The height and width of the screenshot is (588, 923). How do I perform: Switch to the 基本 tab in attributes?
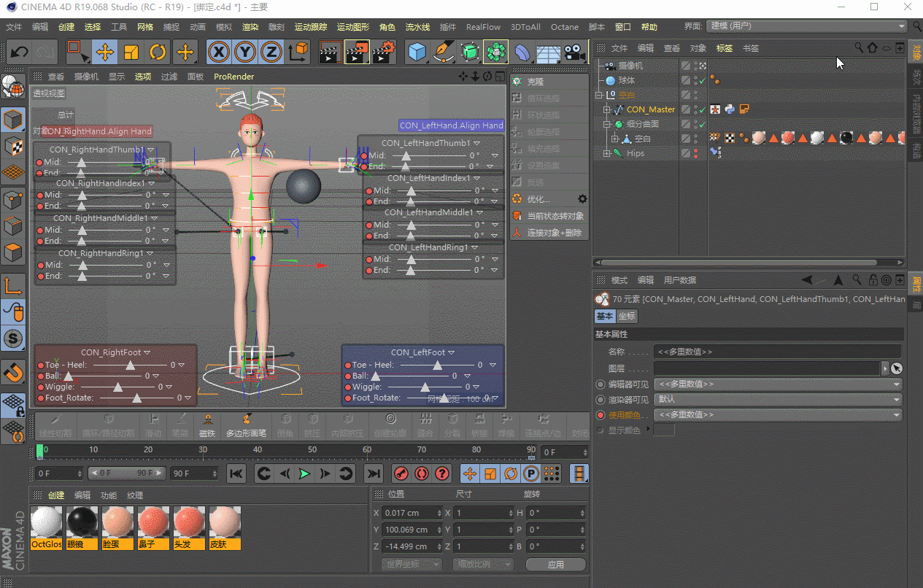tap(606, 316)
